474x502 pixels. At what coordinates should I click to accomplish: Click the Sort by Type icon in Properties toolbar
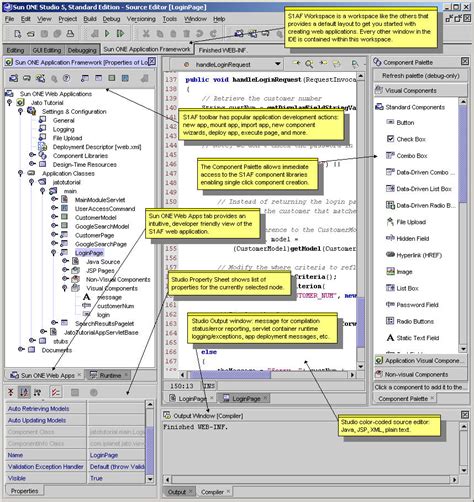pyautogui.click(x=38, y=392)
